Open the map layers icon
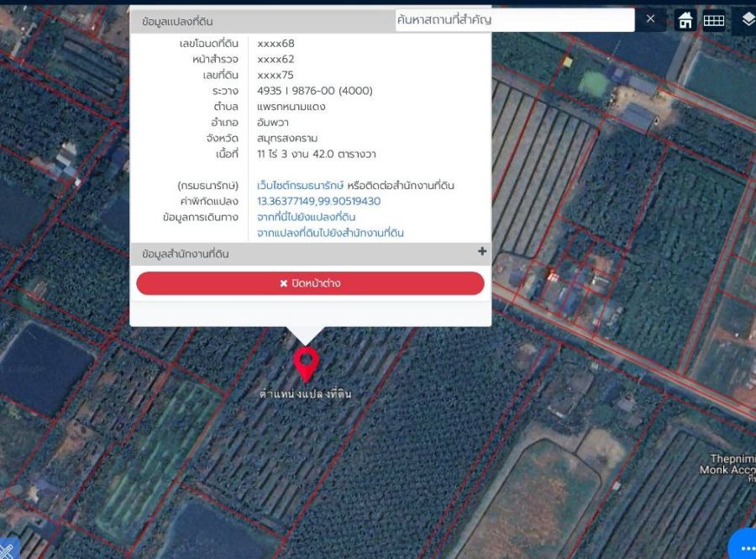 [748, 19]
